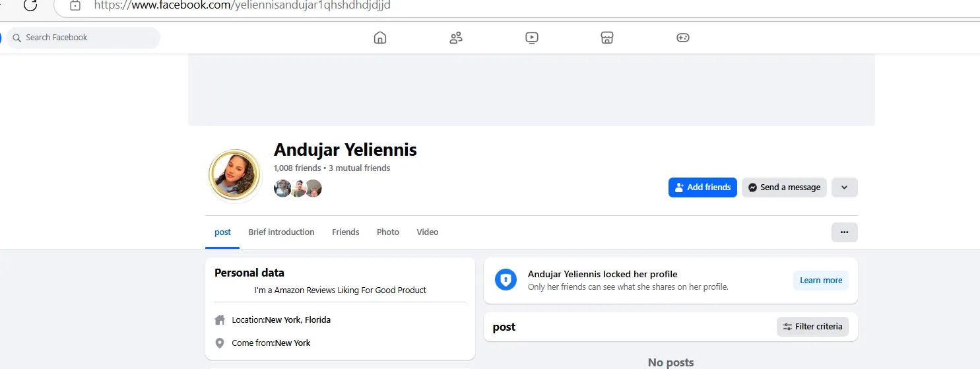Open the Photo tab

coord(388,232)
